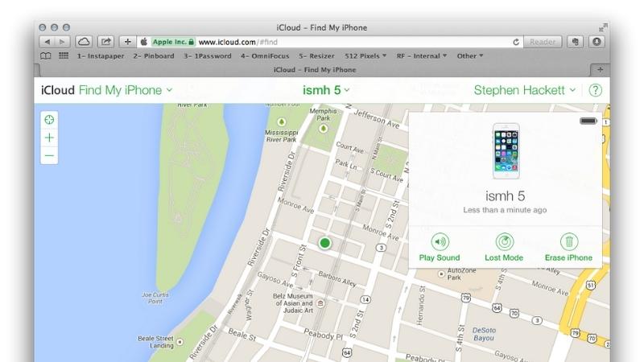Click the Share button in toolbar
Screen dimensions: 644x362
coord(106,42)
